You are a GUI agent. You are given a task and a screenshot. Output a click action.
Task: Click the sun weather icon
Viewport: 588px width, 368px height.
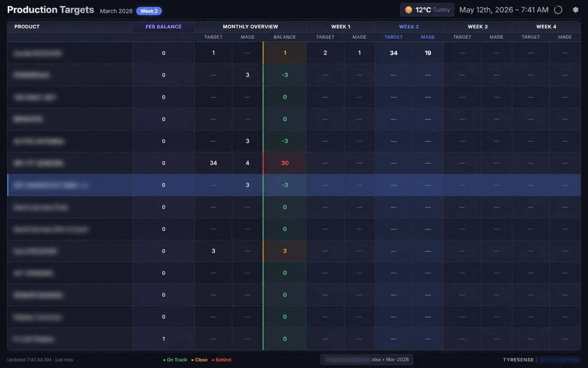(409, 10)
